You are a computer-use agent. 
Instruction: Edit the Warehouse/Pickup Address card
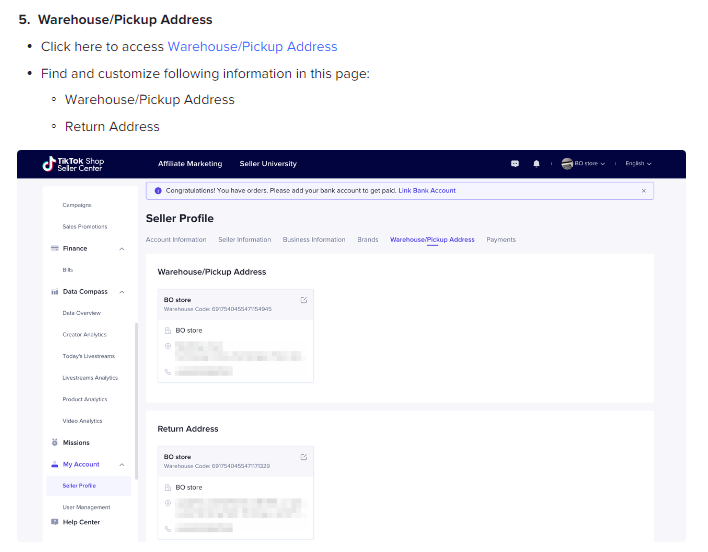304,300
